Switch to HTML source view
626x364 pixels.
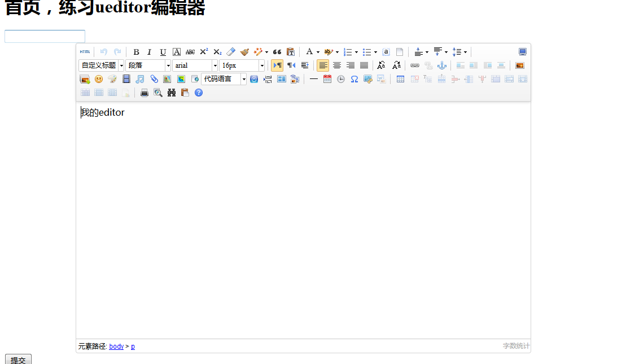tap(85, 52)
